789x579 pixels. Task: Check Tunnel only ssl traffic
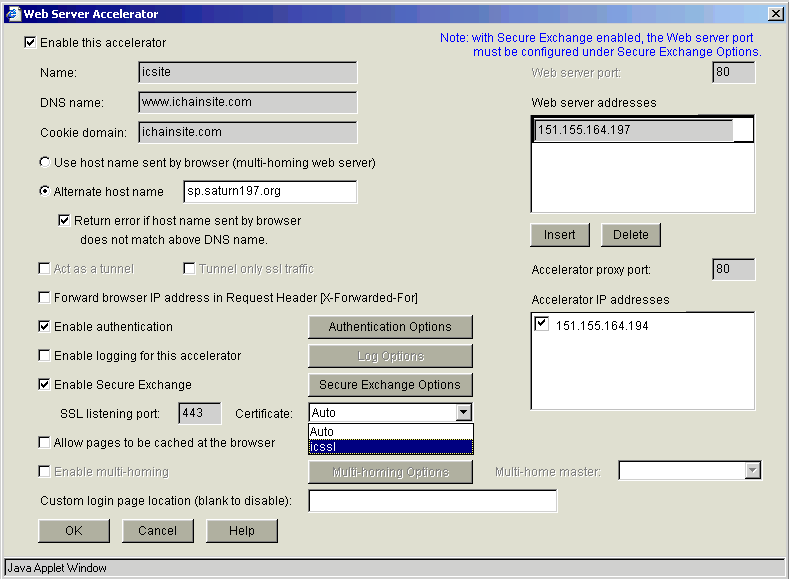(x=189, y=268)
